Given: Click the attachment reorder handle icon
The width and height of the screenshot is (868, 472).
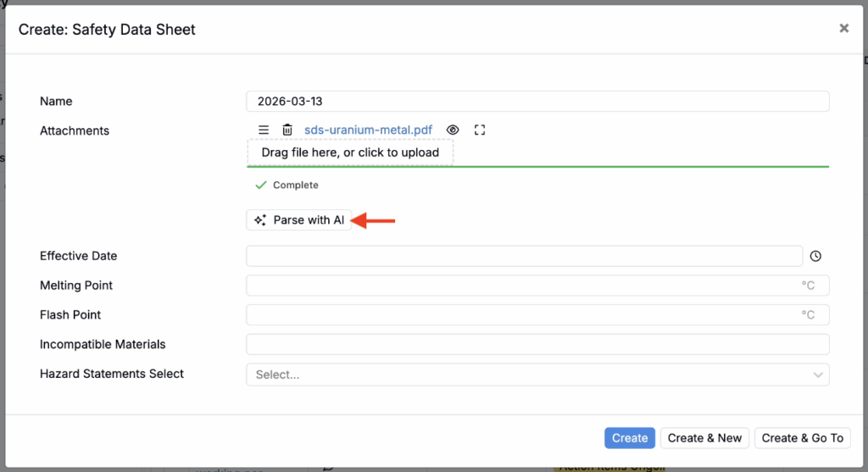Looking at the screenshot, I should [x=264, y=130].
